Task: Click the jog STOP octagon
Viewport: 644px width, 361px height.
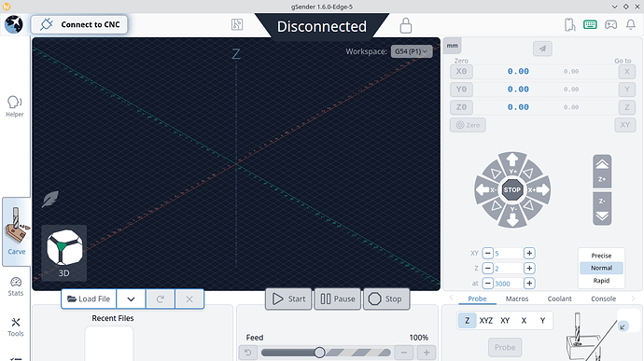Action: (x=512, y=189)
